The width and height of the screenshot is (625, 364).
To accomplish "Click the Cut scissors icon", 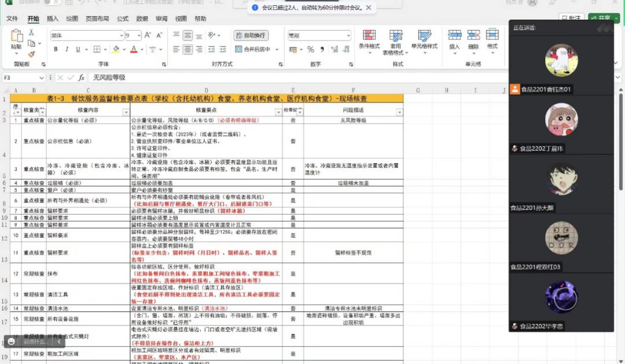I will click(32, 32).
